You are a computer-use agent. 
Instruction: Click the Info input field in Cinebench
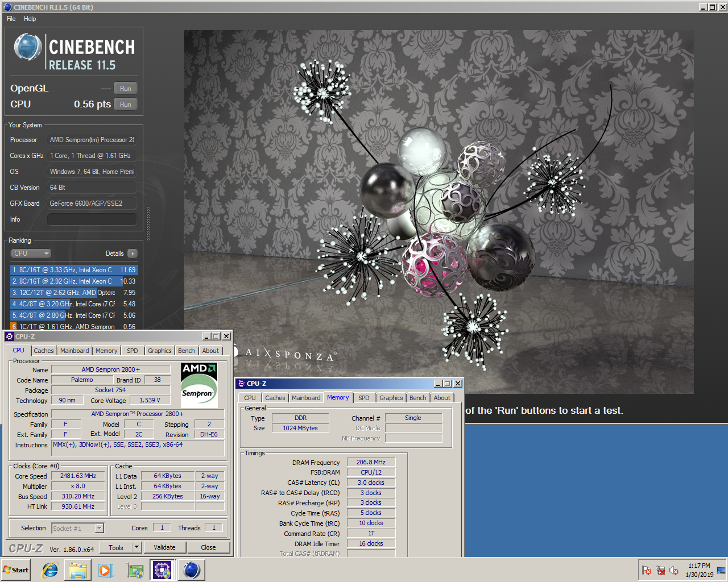(x=92, y=219)
